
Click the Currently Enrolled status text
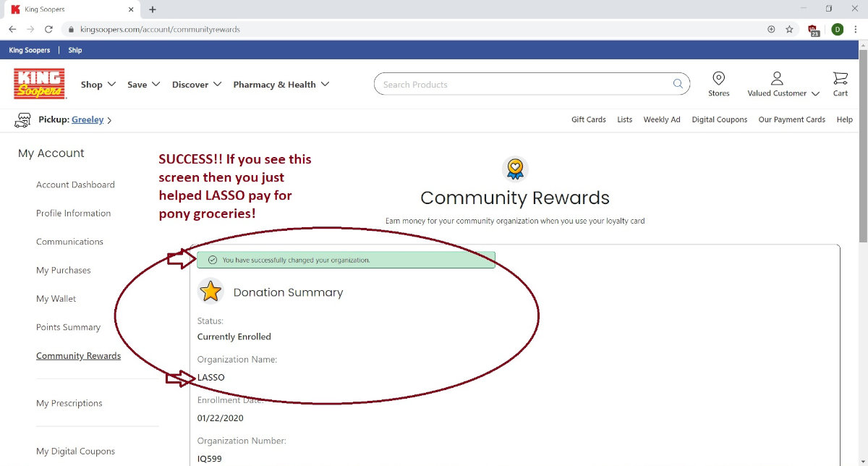coord(234,336)
